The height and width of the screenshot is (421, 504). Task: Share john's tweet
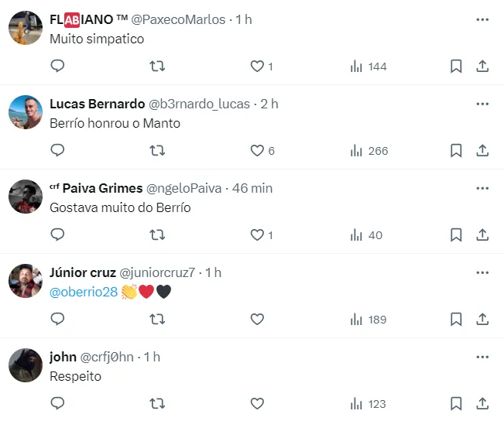coord(482,403)
